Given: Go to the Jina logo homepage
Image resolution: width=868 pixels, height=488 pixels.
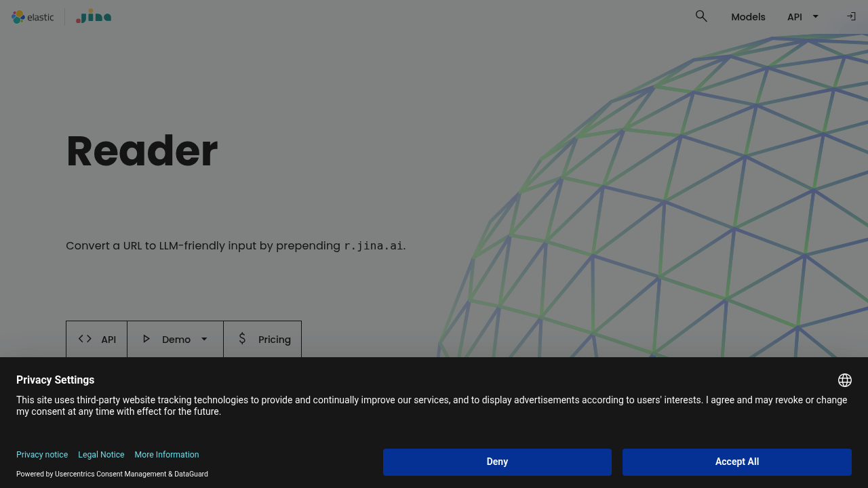Looking at the screenshot, I should pos(94,16).
